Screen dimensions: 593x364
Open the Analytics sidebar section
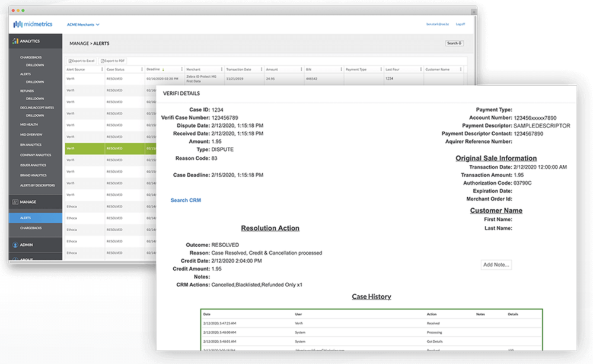pos(36,41)
